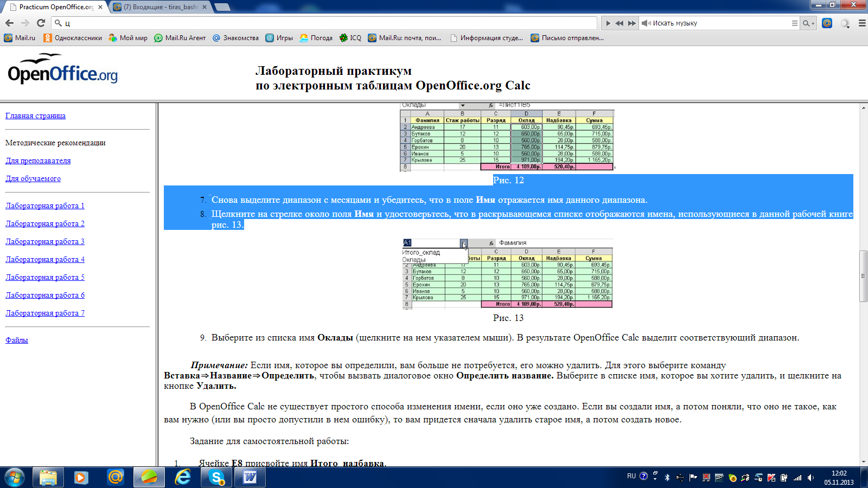
Task: Open the grey circle extension dropdown
Action: 845,23
